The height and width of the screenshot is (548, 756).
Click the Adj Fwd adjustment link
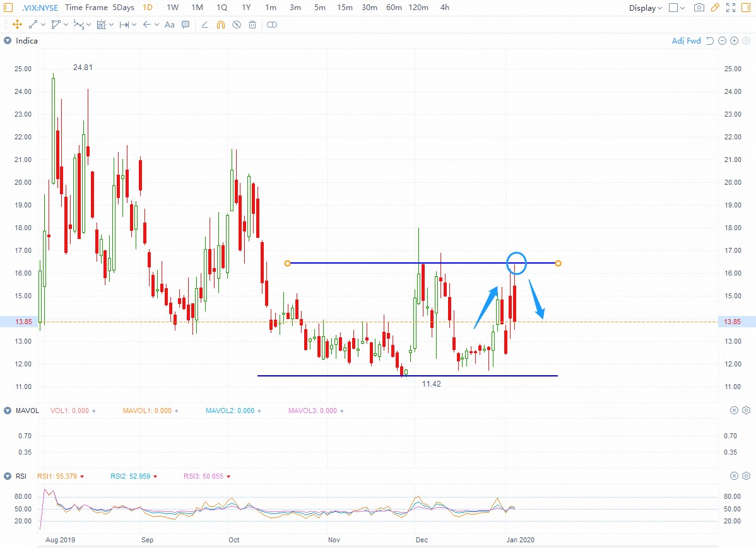click(x=686, y=41)
